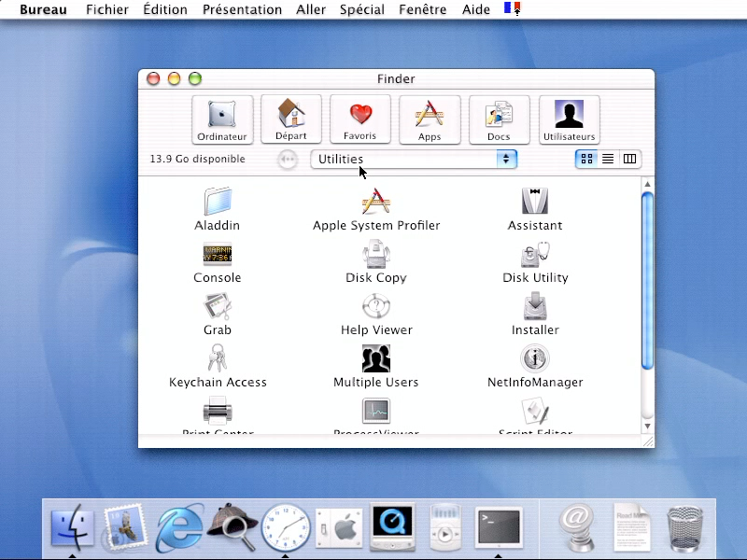The width and height of the screenshot is (747, 560).
Task: Open the Console utility
Action: [218, 254]
